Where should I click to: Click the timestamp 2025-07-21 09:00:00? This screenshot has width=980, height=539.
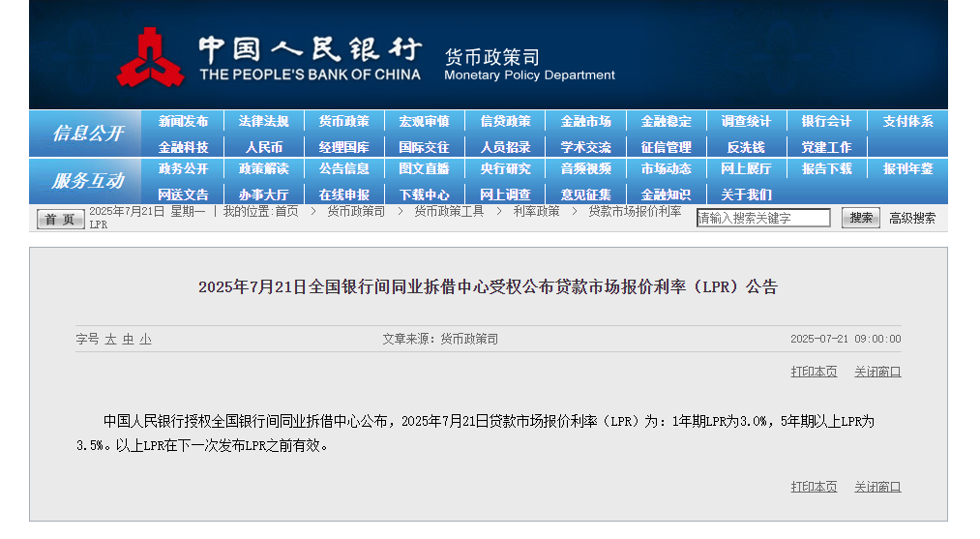(x=846, y=339)
